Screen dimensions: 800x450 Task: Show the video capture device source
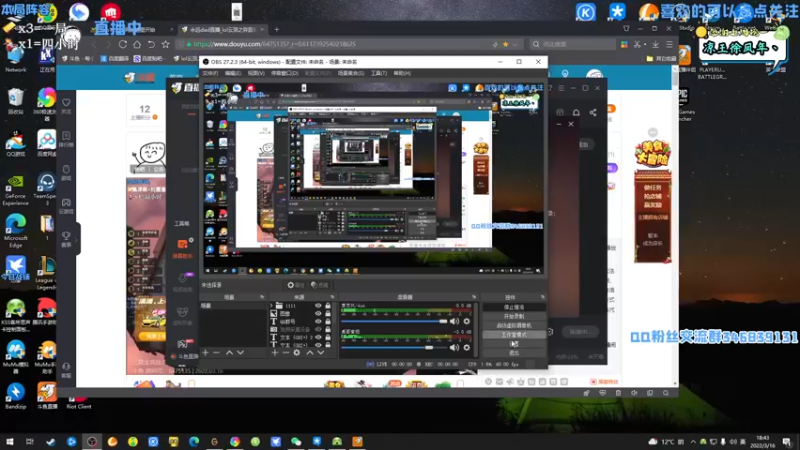click(x=318, y=330)
